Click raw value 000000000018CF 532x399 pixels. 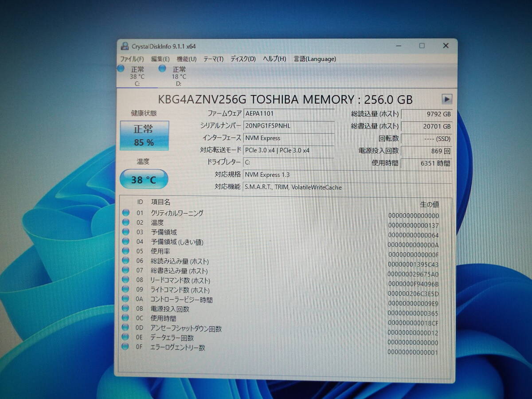tap(413, 323)
